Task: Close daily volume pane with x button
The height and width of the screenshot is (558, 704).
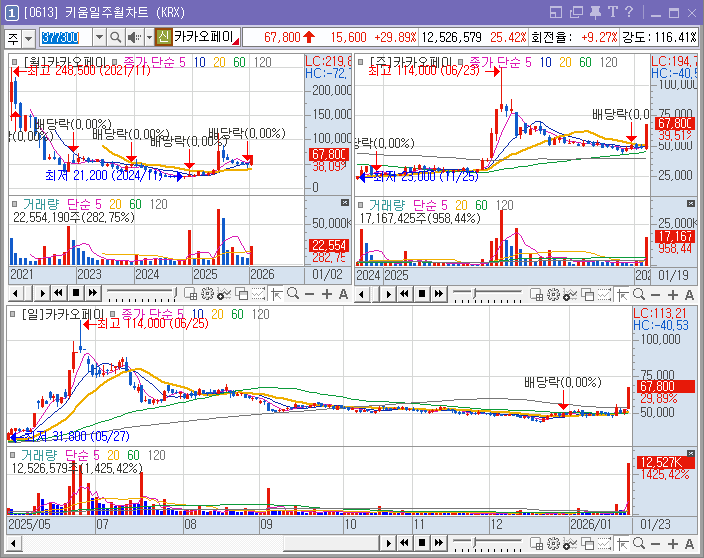Action: [x=691, y=453]
